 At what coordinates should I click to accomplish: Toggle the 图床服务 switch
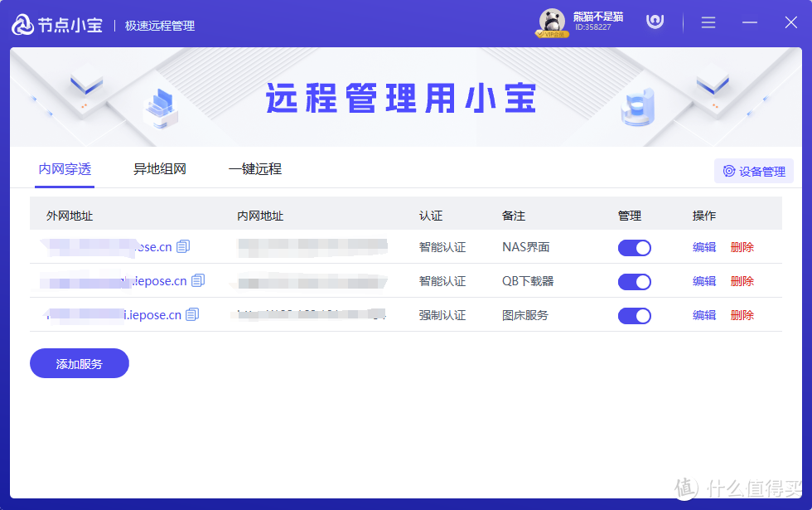(x=634, y=314)
